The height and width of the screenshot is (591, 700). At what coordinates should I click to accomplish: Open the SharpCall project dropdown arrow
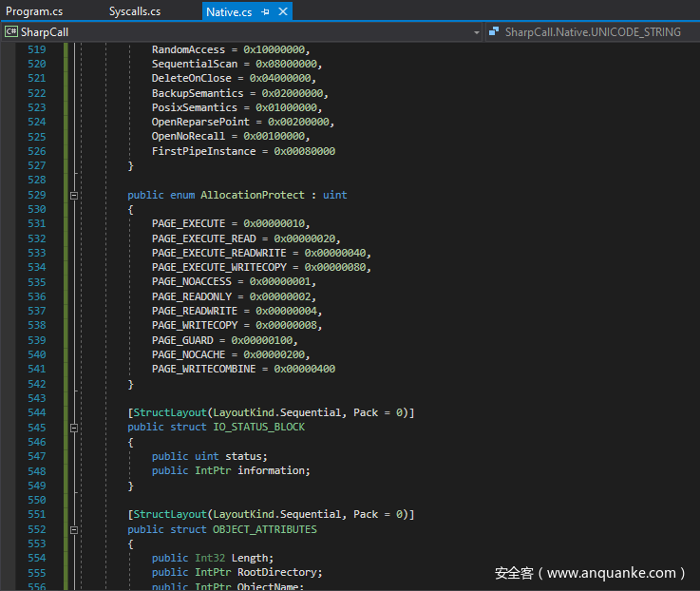[x=477, y=31]
